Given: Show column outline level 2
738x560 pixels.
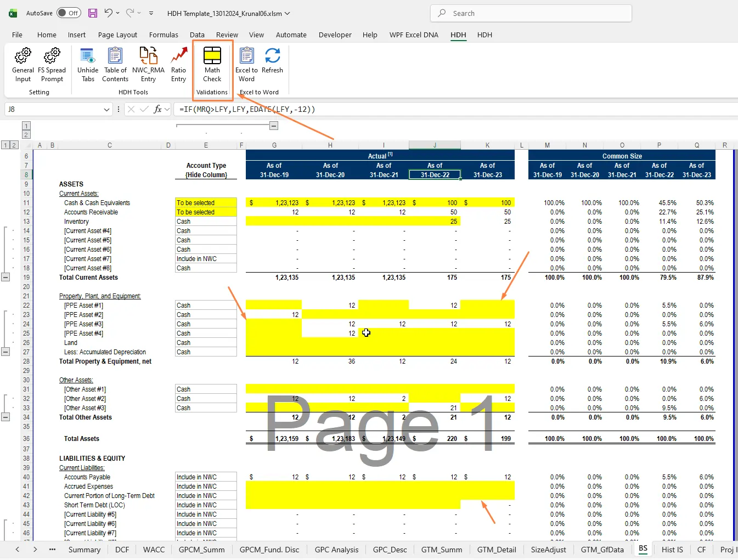Looking at the screenshot, I should pyautogui.click(x=26, y=135).
